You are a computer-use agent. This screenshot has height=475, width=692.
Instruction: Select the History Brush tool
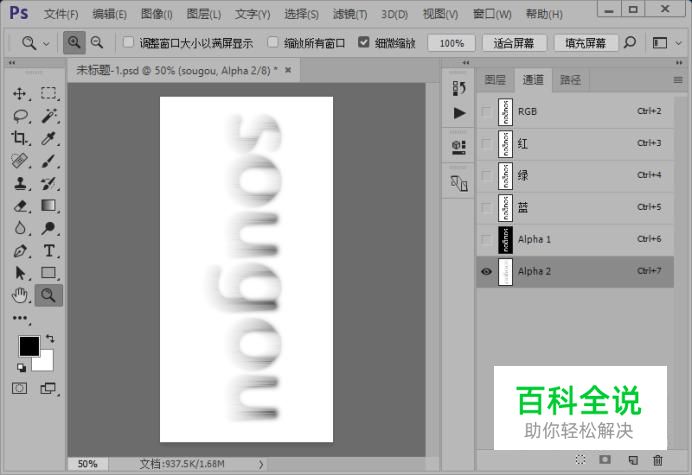[x=49, y=183]
